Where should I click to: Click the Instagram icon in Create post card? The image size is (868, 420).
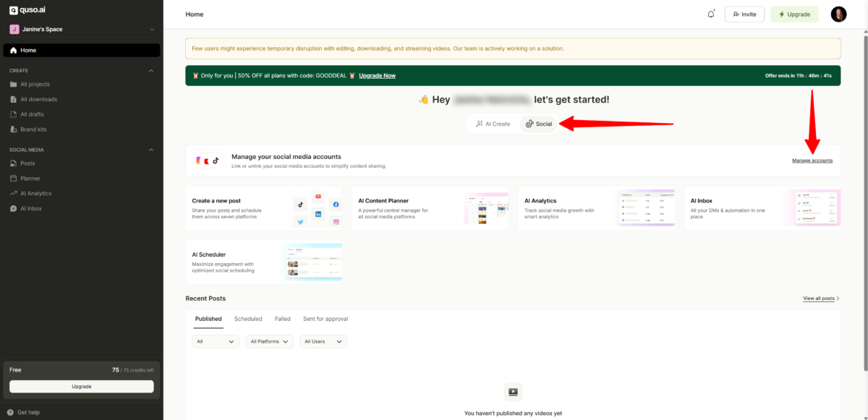(336, 222)
